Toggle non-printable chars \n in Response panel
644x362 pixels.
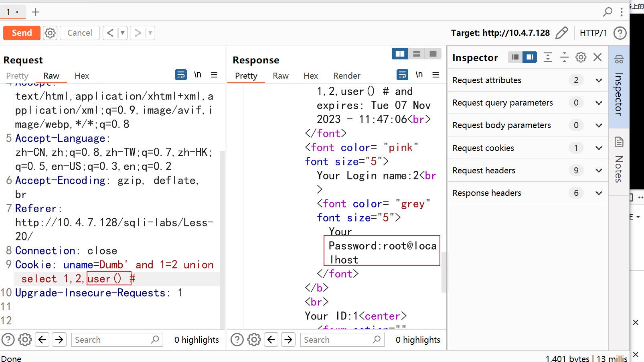(x=419, y=75)
